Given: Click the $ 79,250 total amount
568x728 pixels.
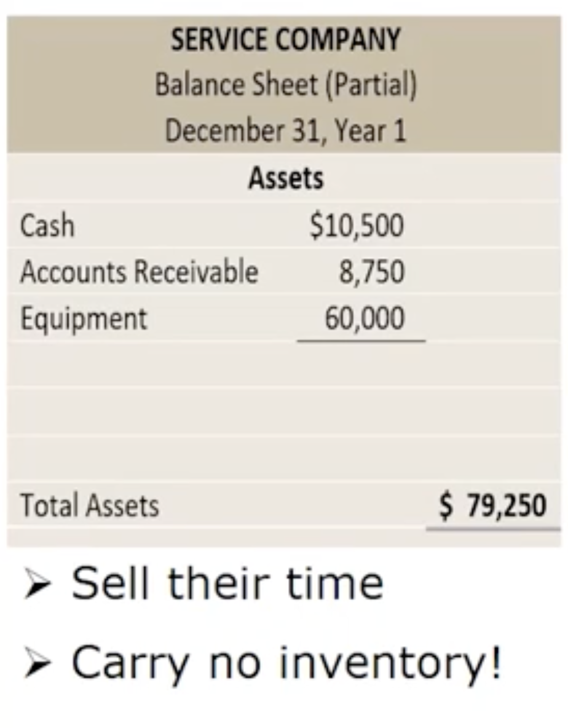Looking at the screenshot, I should [x=493, y=505].
